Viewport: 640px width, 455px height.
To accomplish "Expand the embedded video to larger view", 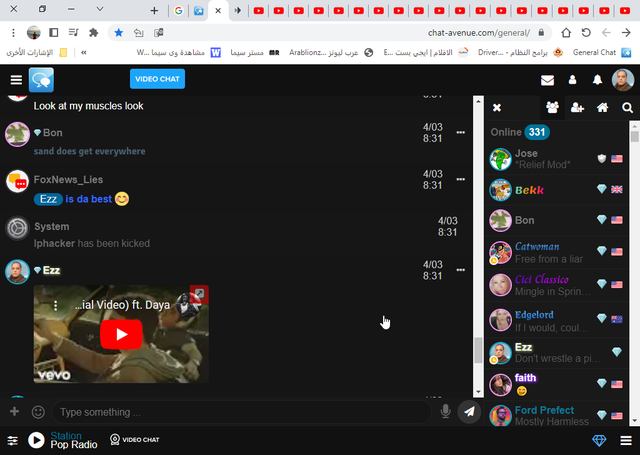I will (x=200, y=294).
